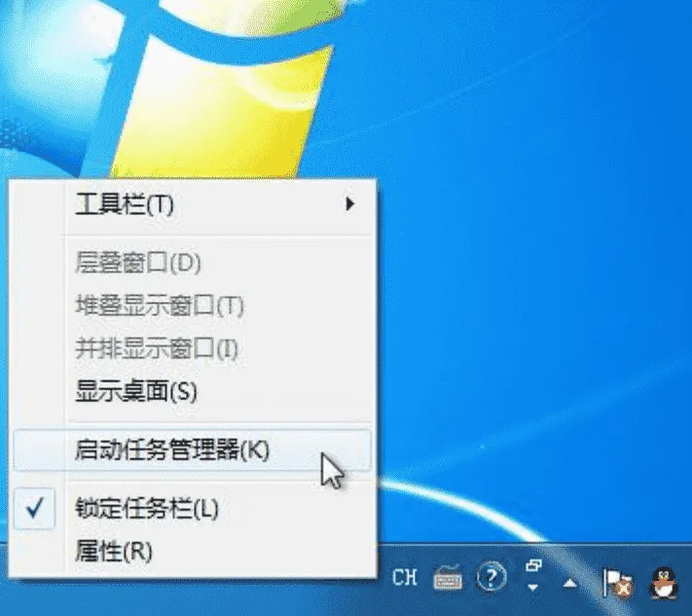Choose 并排显示窗口(I) menu entry
The width and height of the screenshot is (692, 616).
[193, 348]
